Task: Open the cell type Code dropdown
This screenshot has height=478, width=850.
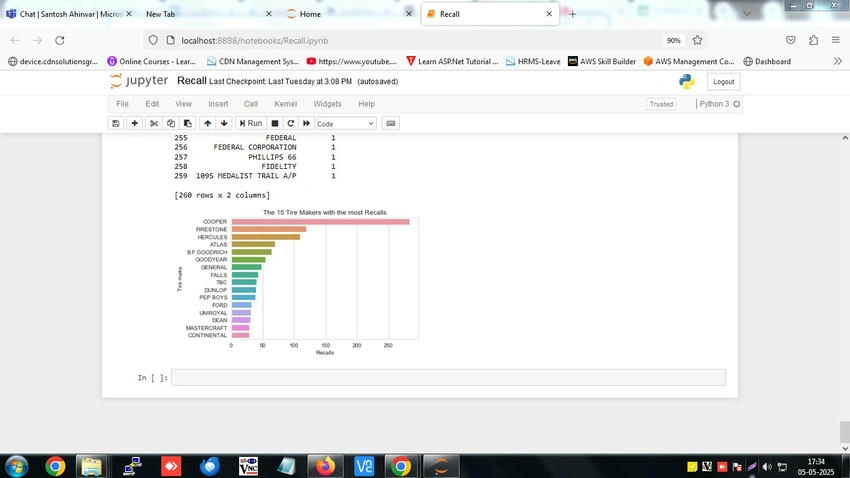Action: [346, 124]
